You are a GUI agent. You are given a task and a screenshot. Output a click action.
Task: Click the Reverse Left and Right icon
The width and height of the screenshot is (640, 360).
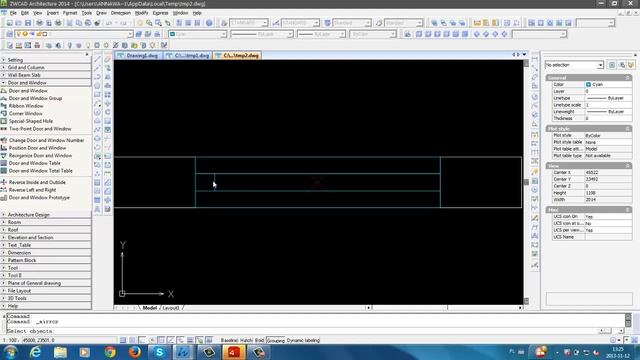4,190
